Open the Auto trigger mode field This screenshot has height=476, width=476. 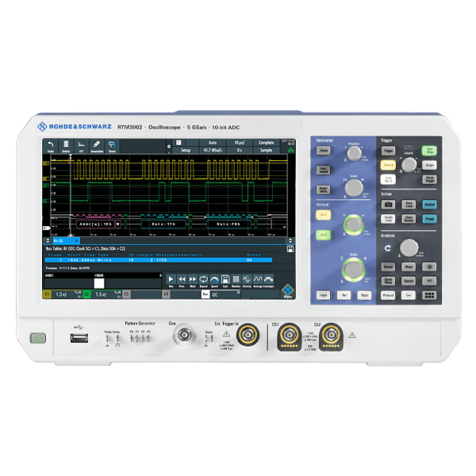pos(213,143)
